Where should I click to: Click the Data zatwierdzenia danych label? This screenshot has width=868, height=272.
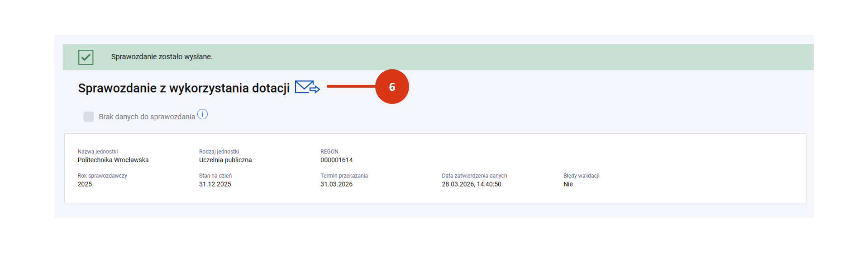coord(474,176)
